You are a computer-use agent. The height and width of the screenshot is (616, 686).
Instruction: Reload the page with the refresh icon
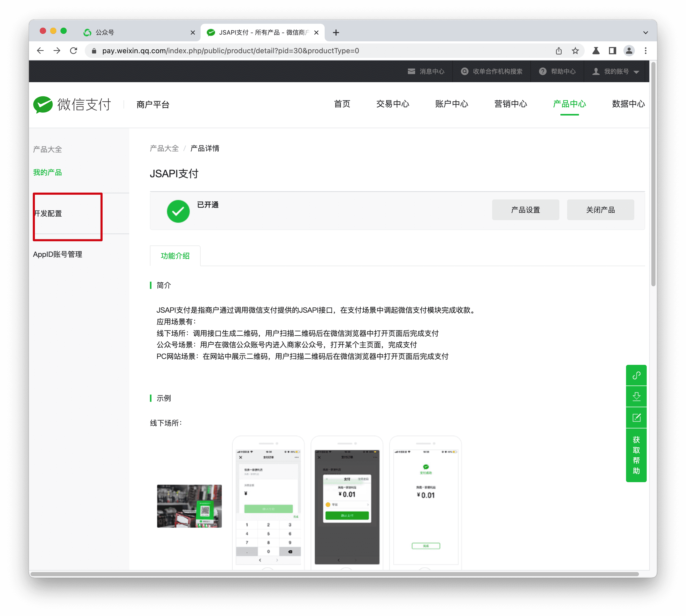74,51
